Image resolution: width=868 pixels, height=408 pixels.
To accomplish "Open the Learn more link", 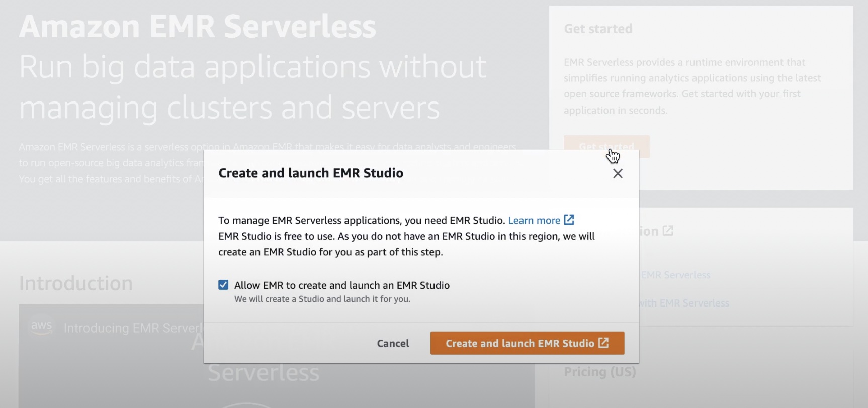I will 534,220.
